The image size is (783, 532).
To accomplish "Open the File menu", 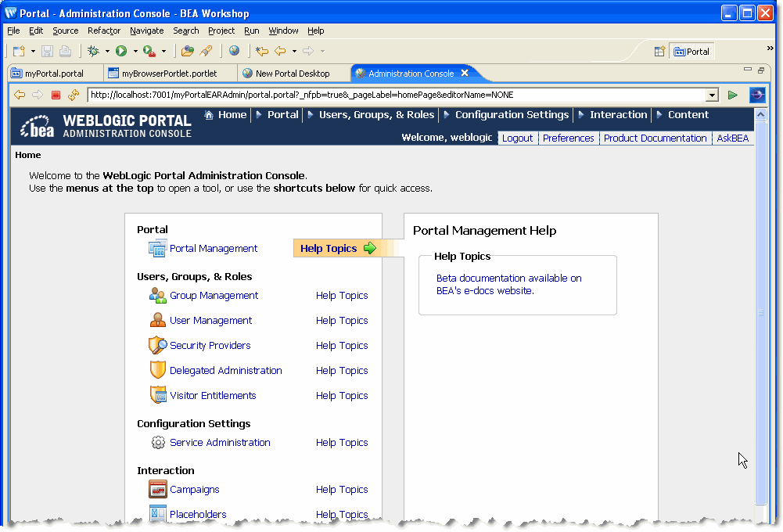I will tap(13, 31).
